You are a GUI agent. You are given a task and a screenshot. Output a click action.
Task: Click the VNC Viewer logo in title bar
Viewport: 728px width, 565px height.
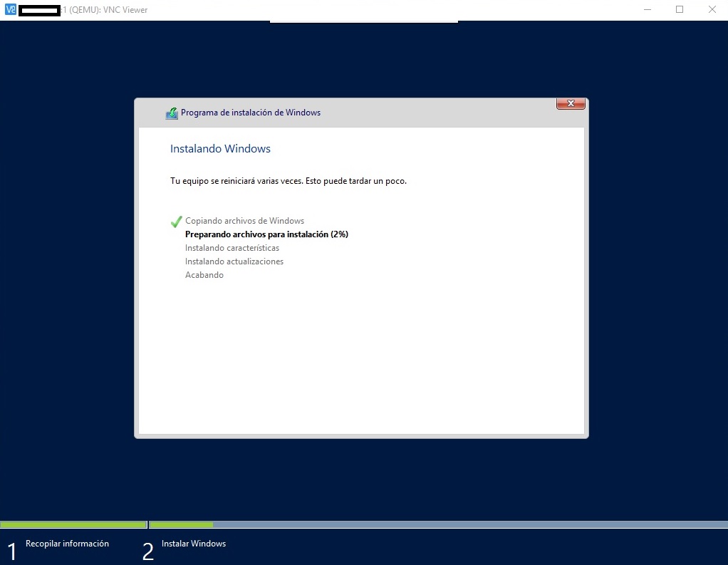tap(10, 10)
